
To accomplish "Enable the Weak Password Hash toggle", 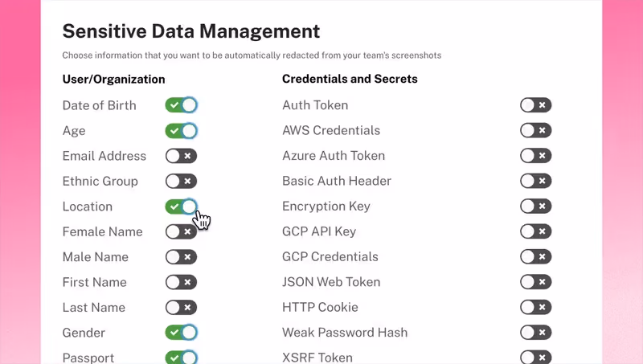I will (x=535, y=333).
